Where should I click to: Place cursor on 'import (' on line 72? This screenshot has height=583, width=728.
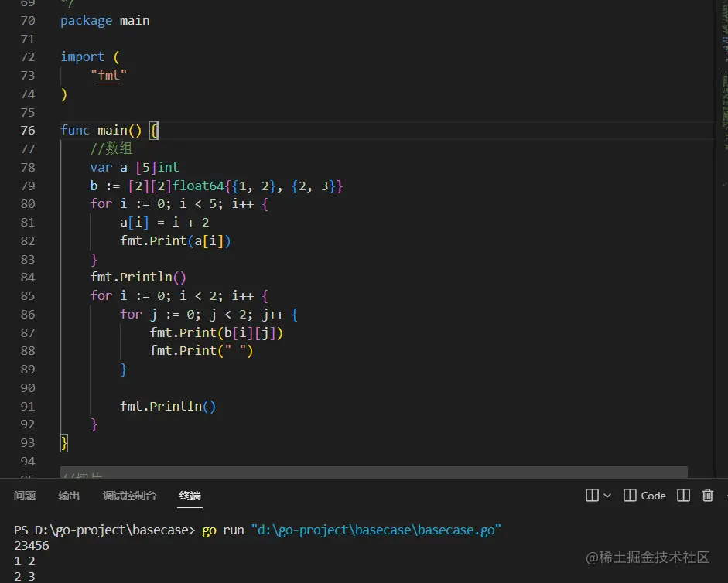point(90,56)
